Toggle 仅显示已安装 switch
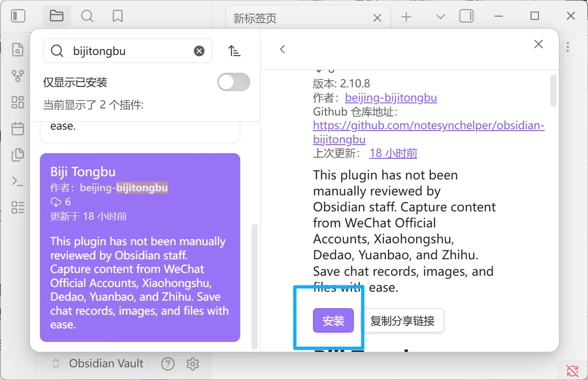 point(234,82)
